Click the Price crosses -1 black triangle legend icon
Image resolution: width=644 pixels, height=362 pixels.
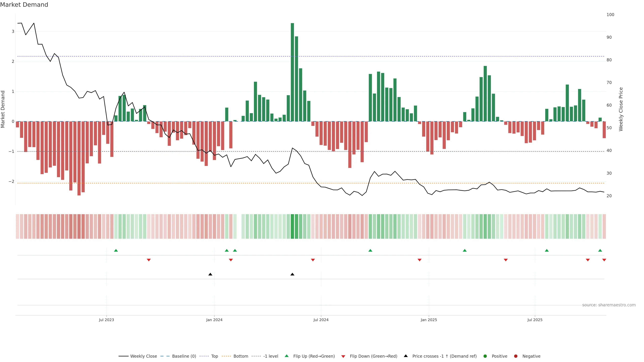click(x=406, y=356)
